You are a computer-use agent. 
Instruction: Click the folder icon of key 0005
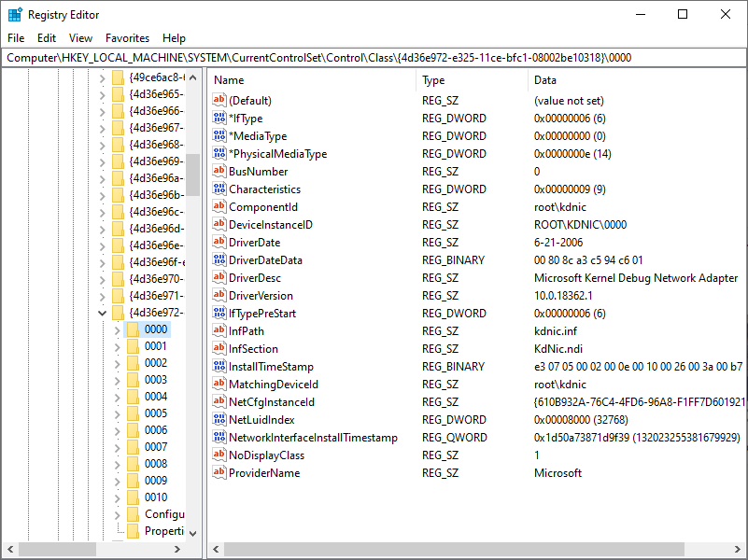pos(134,413)
